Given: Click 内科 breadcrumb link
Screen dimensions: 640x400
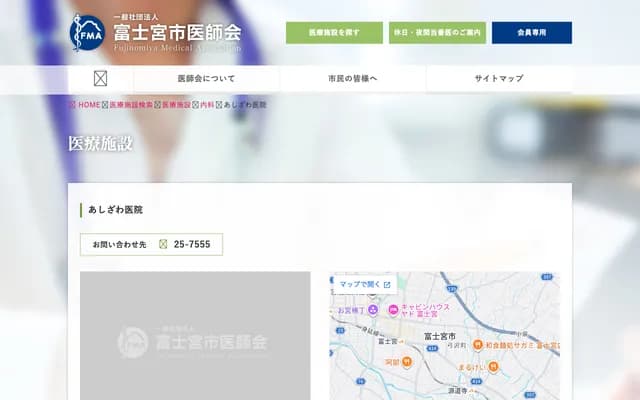Looking at the screenshot, I should pos(207,105).
